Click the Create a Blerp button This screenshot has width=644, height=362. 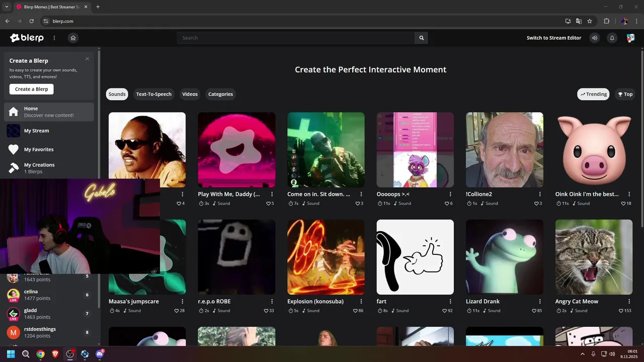(31, 89)
